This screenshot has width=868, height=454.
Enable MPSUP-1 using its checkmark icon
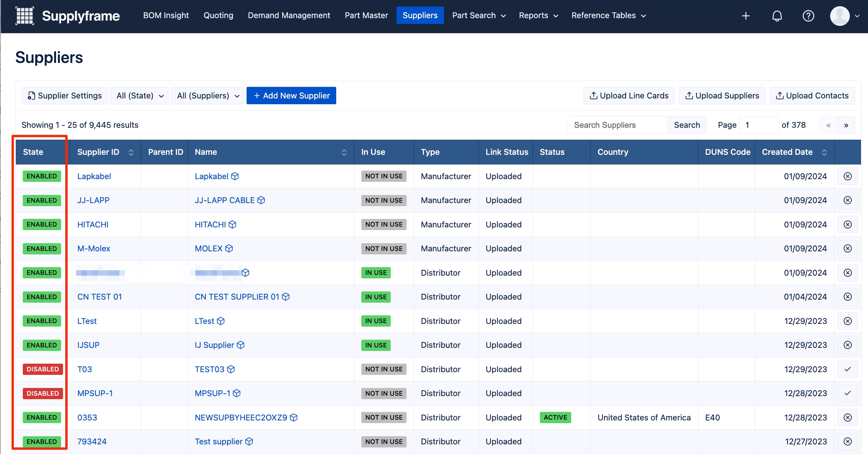point(848,393)
